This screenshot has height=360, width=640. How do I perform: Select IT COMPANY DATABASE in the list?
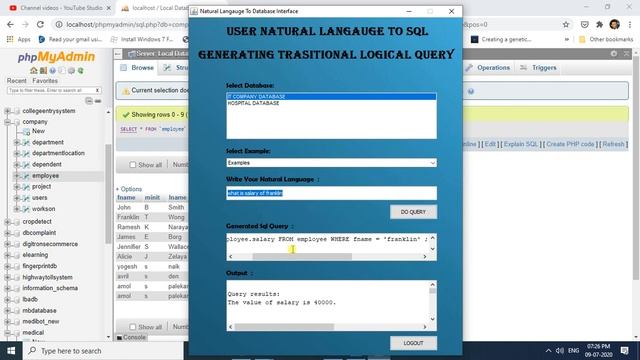point(331,97)
